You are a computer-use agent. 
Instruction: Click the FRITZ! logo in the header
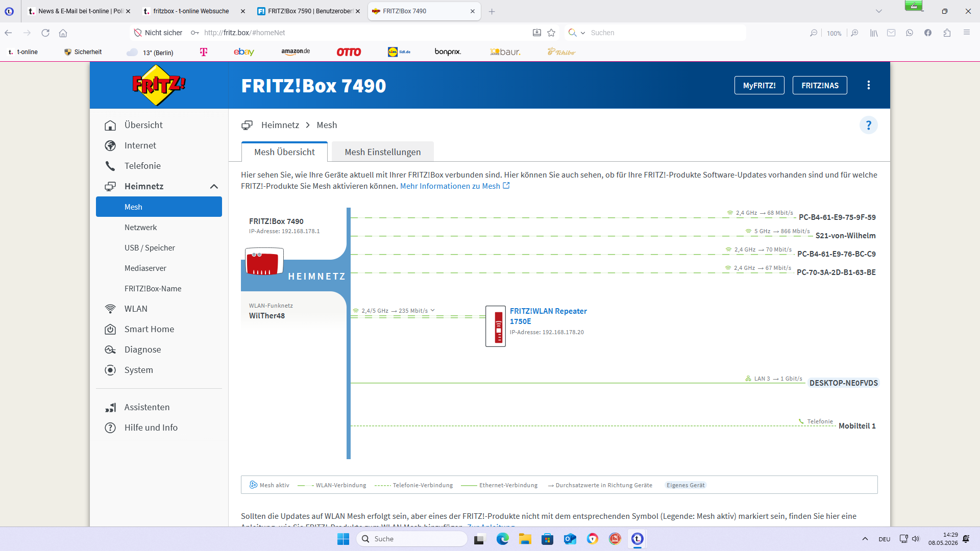[159, 85]
